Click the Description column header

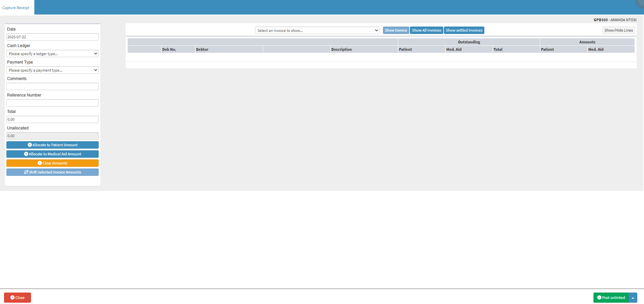pyautogui.click(x=364, y=49)
